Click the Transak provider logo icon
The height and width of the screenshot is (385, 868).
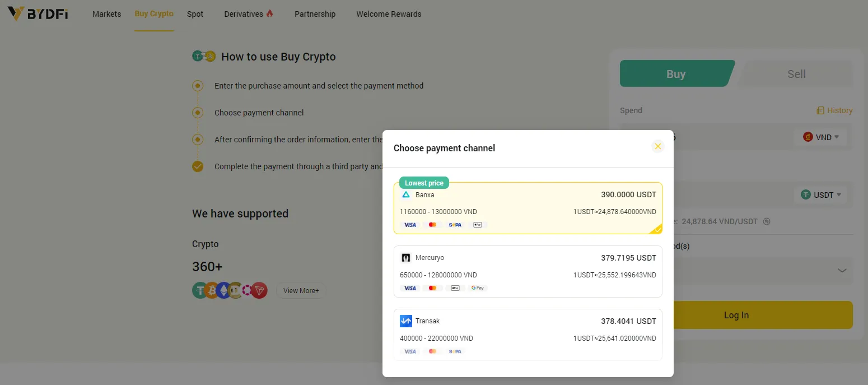pyautogui.click(x=406, y=321)
